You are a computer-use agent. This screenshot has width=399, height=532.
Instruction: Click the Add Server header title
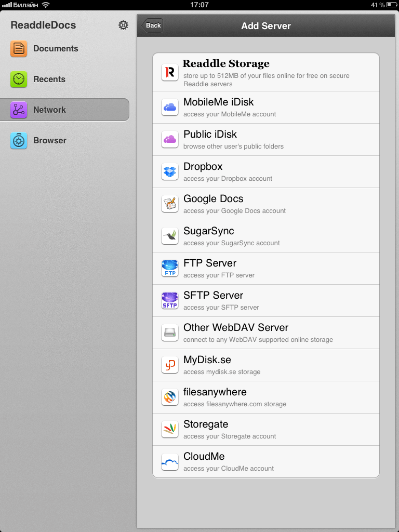point(266,26)
